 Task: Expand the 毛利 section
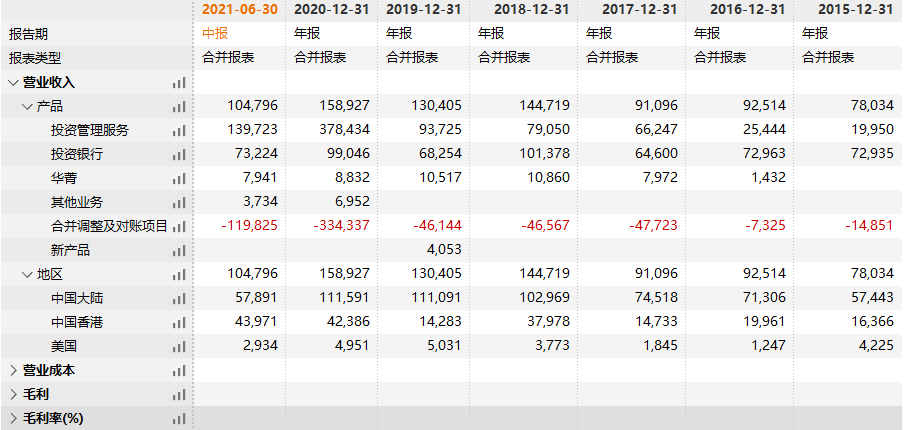point(13,395)
